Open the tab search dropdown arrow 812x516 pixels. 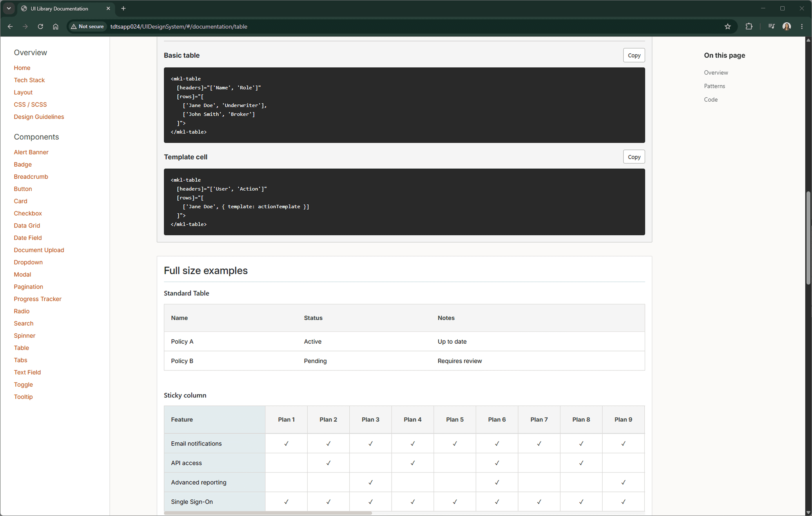coord(9,8)
